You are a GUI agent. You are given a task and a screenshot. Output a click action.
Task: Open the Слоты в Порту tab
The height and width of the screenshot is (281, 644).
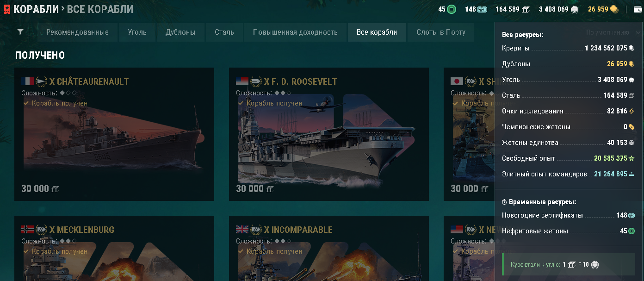click(441, 32)
